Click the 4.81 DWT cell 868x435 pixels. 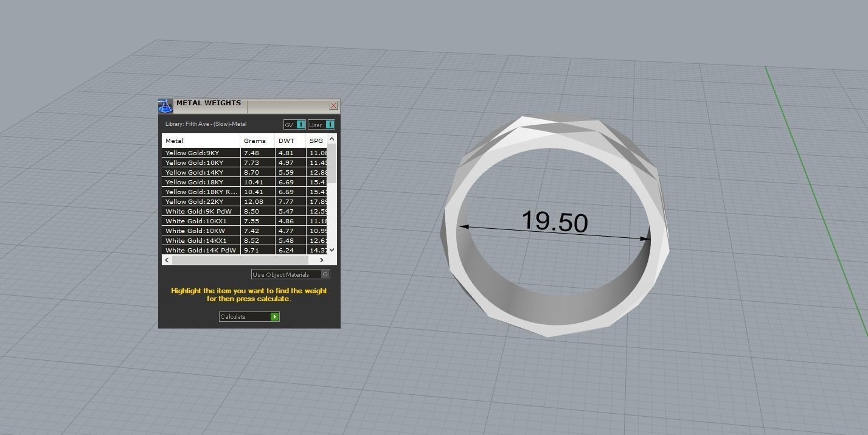pyautogui.click(x=290, y=153)
